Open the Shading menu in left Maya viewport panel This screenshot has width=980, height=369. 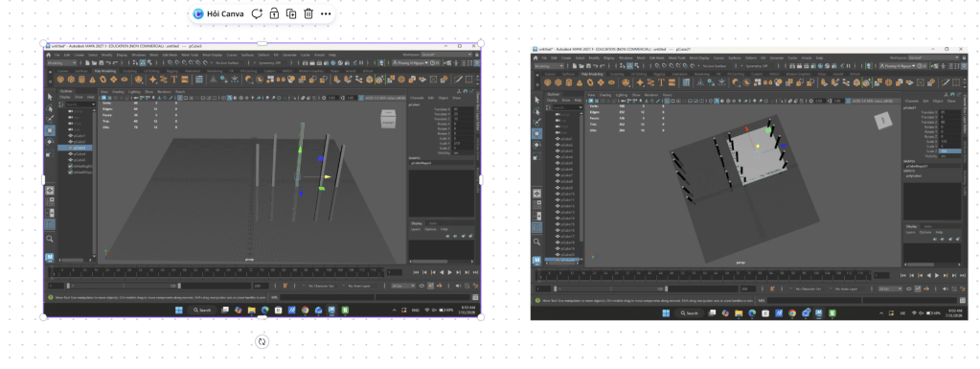coord(119,92)
